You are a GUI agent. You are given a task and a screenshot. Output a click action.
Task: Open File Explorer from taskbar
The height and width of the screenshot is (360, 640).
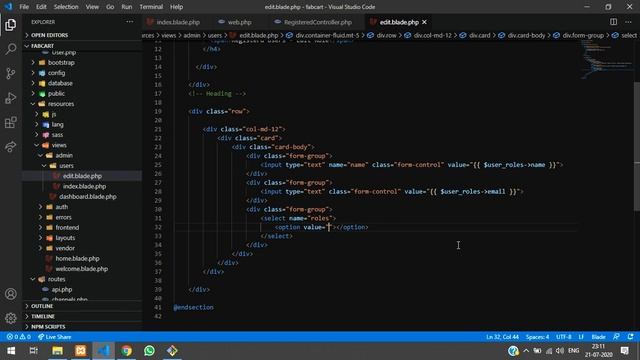57,351
